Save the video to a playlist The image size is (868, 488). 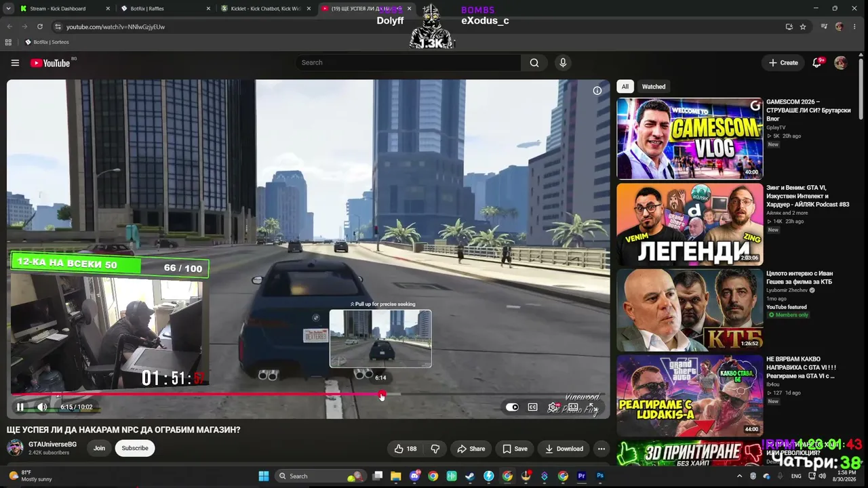pyautogui.click(x=515, y=449)
